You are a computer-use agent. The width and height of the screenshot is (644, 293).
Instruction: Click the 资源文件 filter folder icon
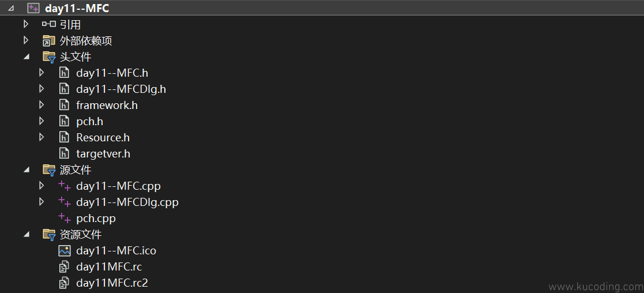(49, 234)
